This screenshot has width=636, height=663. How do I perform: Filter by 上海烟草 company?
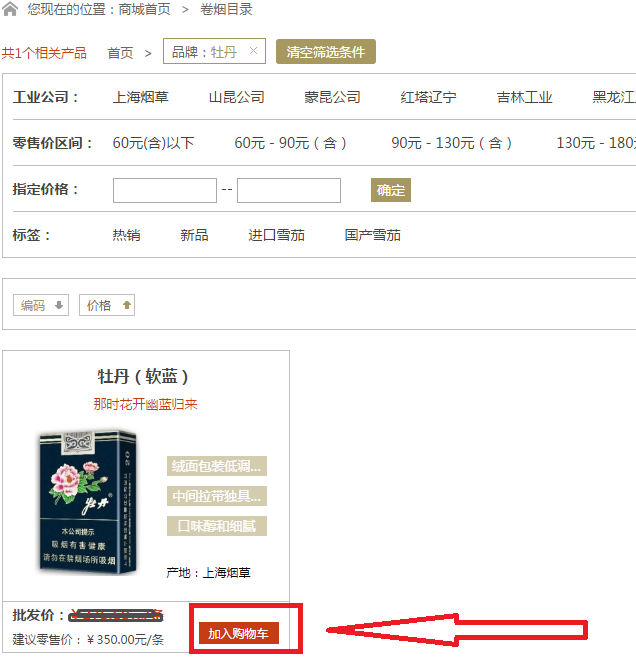140,97
